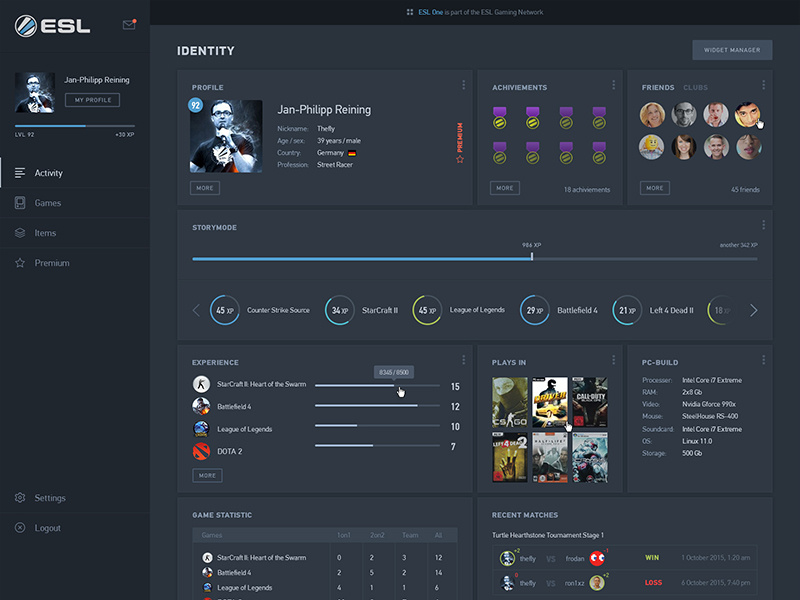Select the Friends tab
This screenshot has width=800, height=600.
click(x=658, y=88)
